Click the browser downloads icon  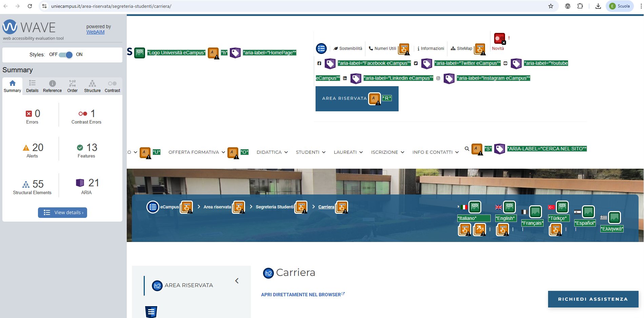pyautogui.click(x=598, y=6)
